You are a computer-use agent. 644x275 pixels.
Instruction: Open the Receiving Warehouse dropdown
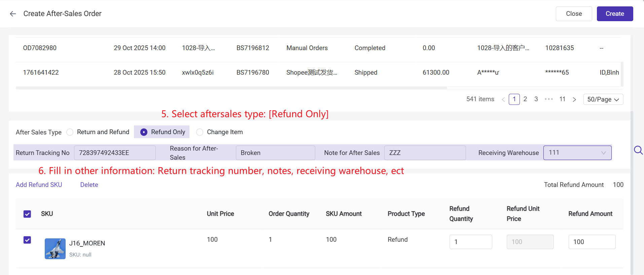tap(577, 153)
